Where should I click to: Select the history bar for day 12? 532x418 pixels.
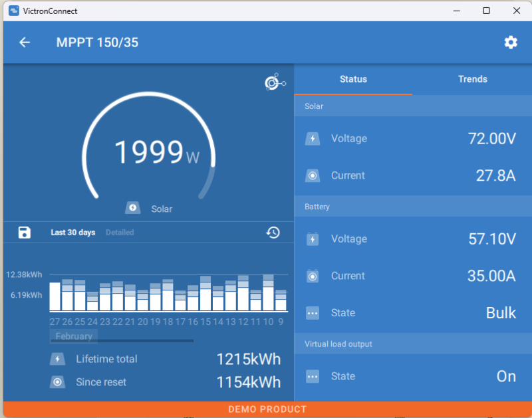243,293
